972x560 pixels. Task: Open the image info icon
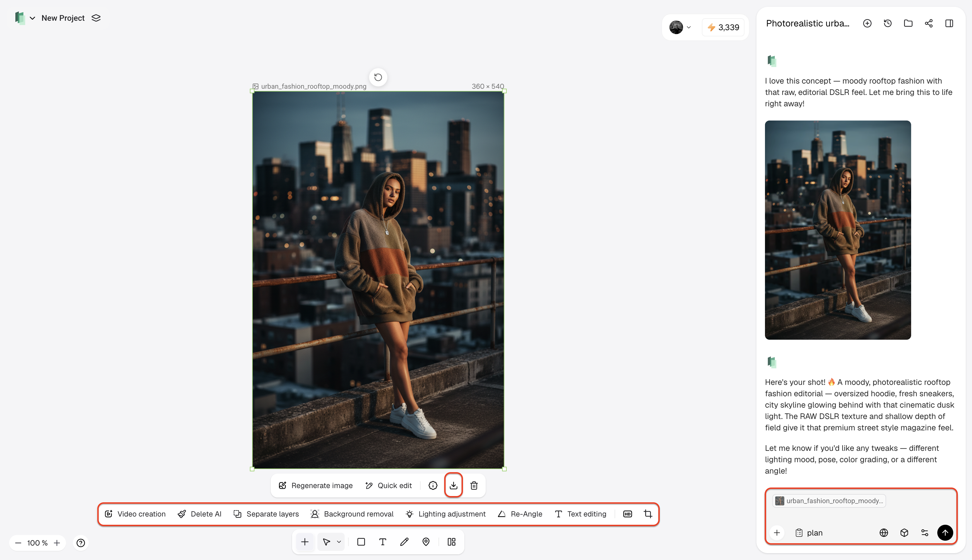433,486
